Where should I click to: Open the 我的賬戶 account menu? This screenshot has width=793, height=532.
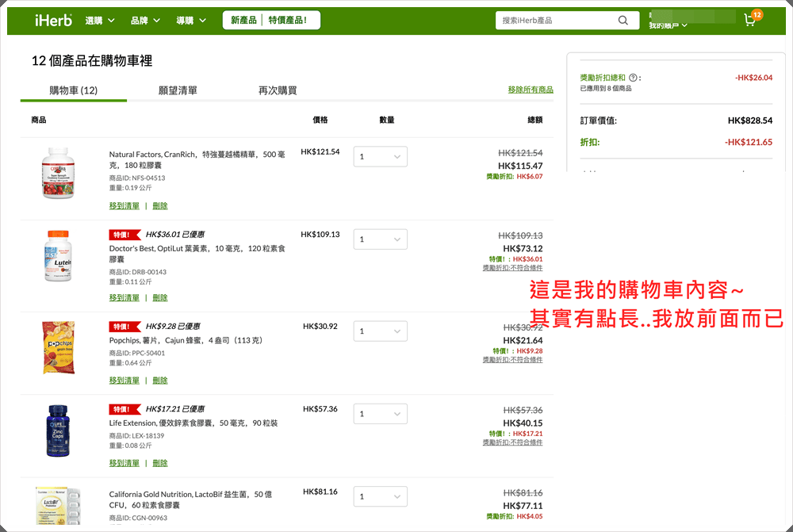[668, 25]
